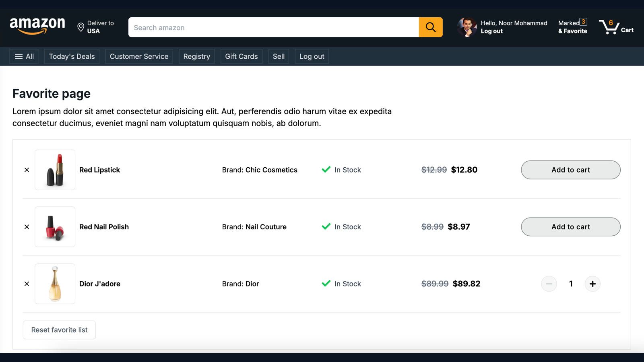Click the Favorite page heading
644x362 pixels.
pyautogui.click(x=52, y=93)
